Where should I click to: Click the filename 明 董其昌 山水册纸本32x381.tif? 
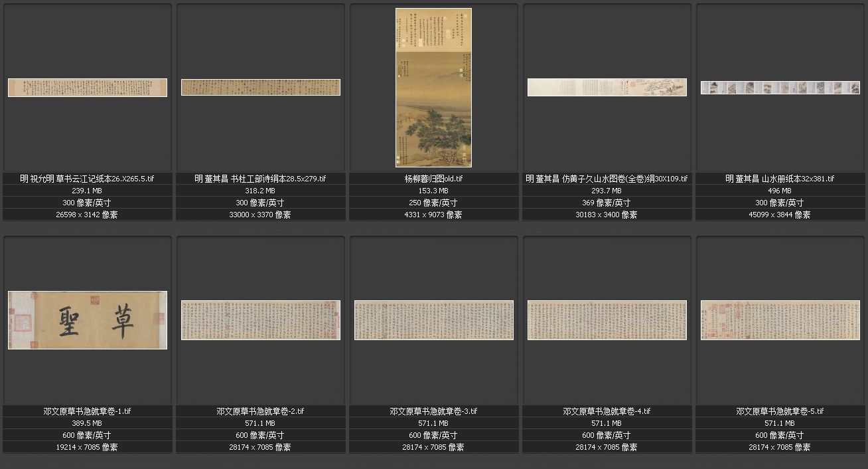780,179
